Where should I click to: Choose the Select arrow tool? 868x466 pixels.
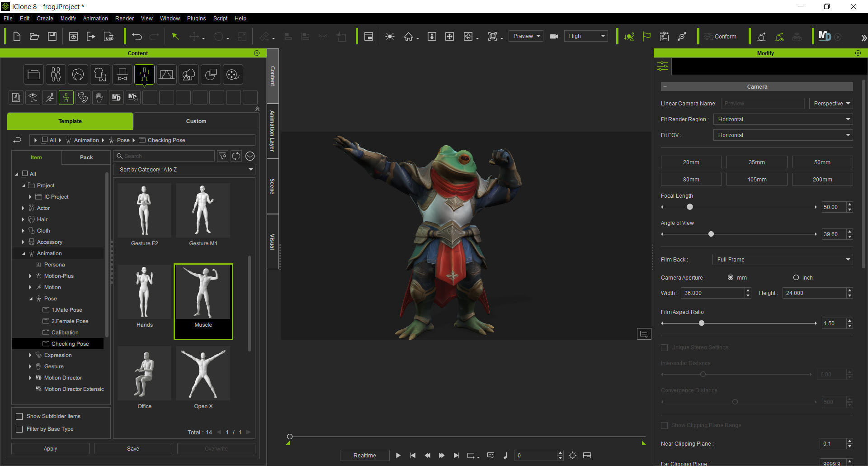click(x=175, y=37)
